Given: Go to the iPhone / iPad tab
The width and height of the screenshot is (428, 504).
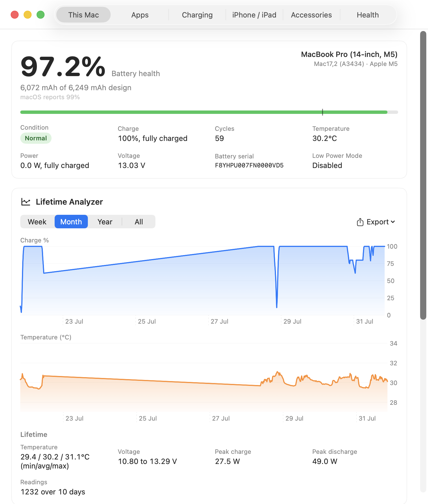Looking at the screenshot, I should tap(254, 15).
